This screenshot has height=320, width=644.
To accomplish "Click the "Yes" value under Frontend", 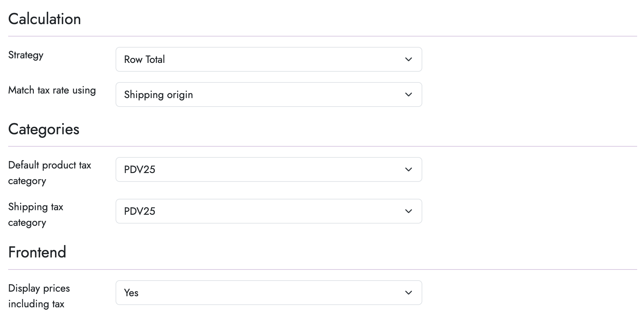I will [x=132, y=293].
